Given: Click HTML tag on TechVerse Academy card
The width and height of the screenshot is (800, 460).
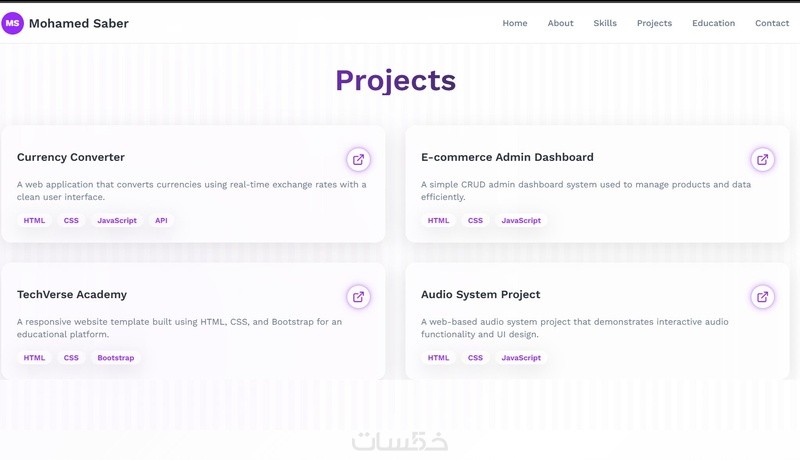Looking at the screenshot, I should [x=34, y=357].
